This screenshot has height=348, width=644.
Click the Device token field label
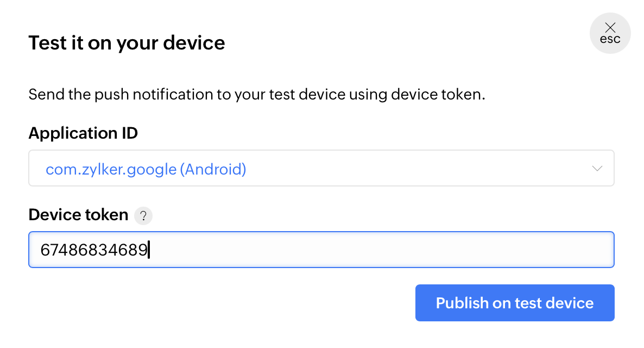[78, 215]
